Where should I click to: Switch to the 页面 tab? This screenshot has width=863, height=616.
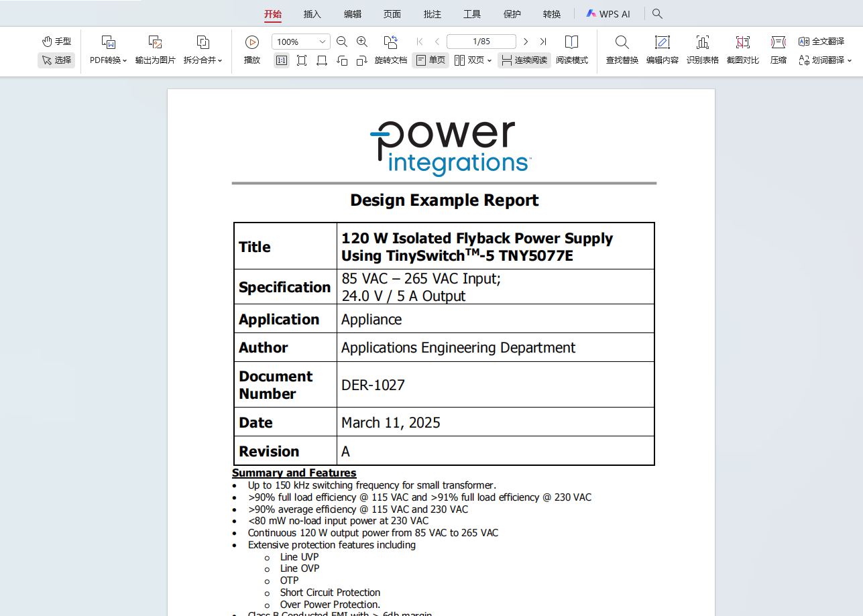click(x=392, y=14)
